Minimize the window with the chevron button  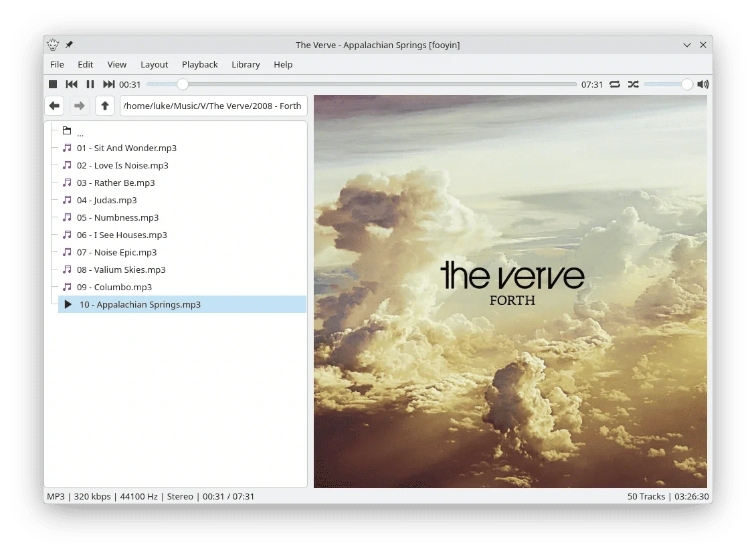click(687, 45)
